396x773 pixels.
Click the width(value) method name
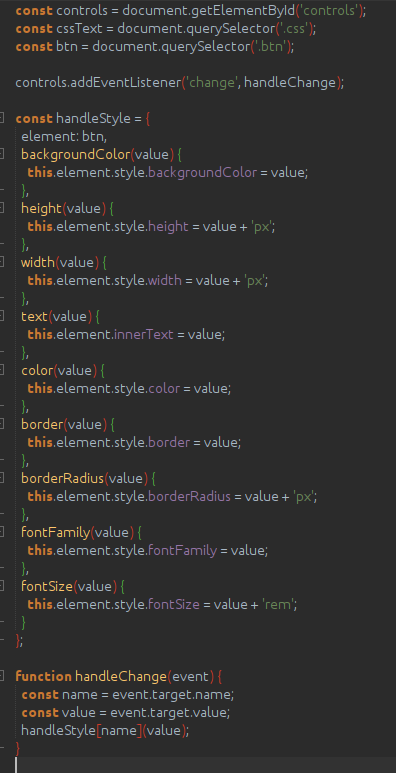[38, 262]
